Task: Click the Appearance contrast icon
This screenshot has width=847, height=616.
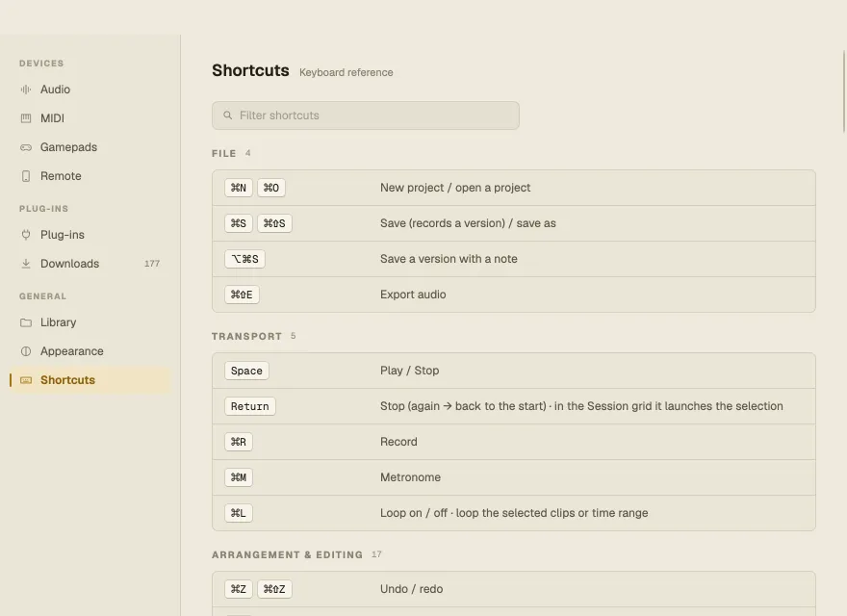Action: pyautogui.click(x=25, y=351)
